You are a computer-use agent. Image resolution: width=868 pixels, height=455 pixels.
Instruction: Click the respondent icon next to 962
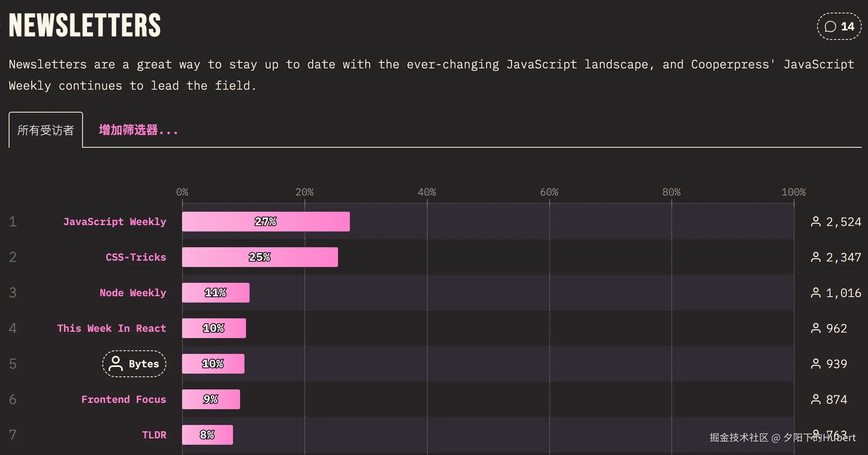click(815, 328)
